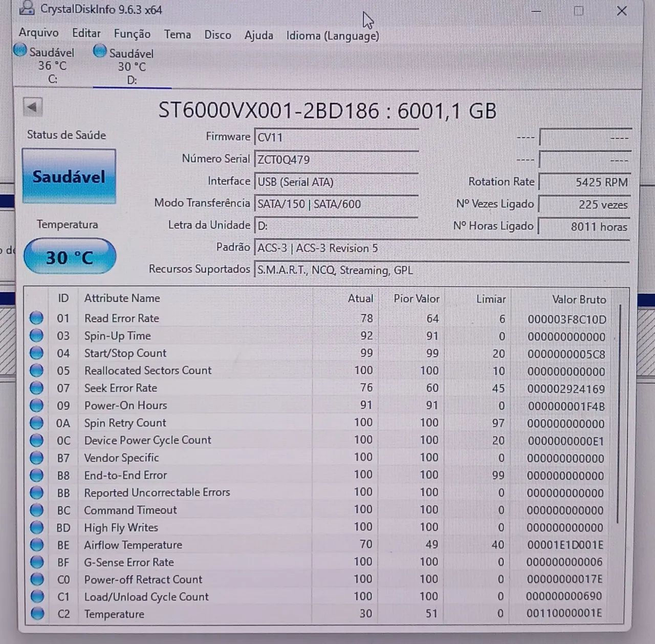The width and height of the screenshot is (655, 644).
Task: Open the Função menu
Action: point(132,34)
